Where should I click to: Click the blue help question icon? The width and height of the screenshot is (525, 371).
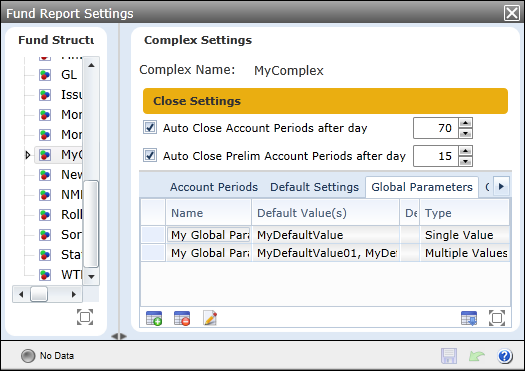(505, 356)
